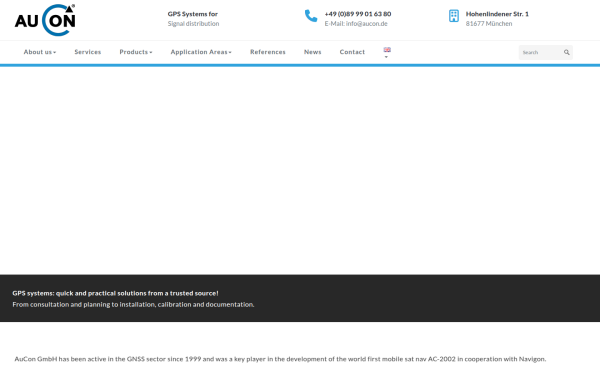This screenshot has width=600, height=375.
Task: Click the phone number +49 (0)89 99 01 63 80
Action: tap(358, 14)
